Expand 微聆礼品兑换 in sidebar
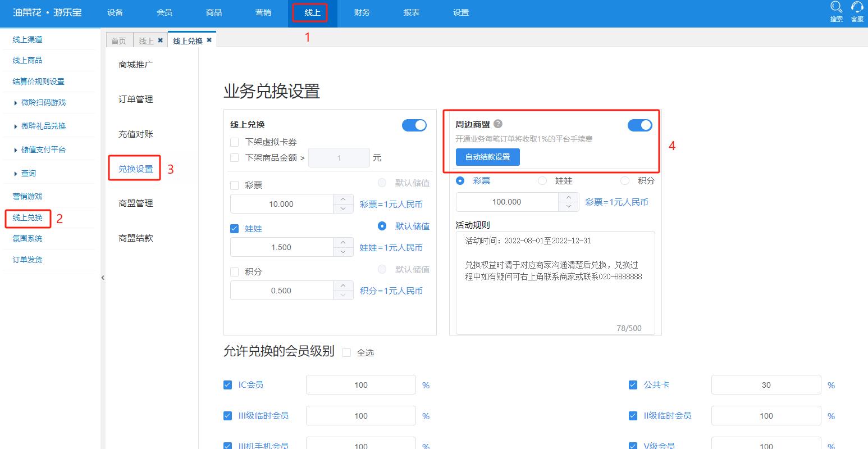The image size is (868, 449). click(x=43, y=126)
